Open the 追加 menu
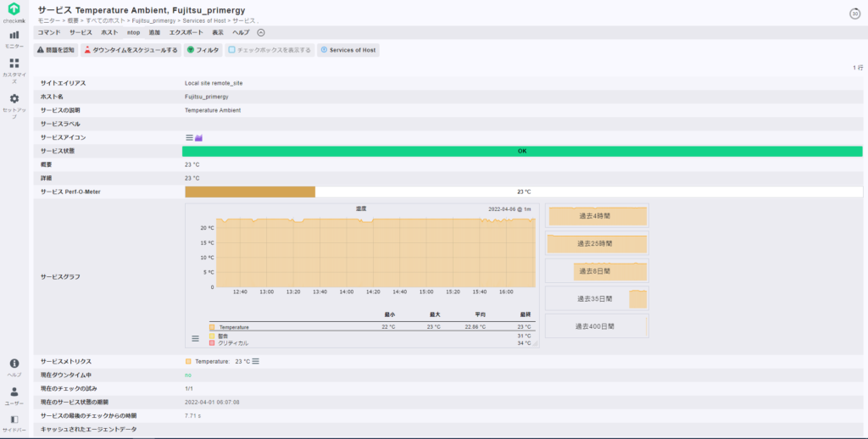868x439 pixels. click(x=154, y=33)
